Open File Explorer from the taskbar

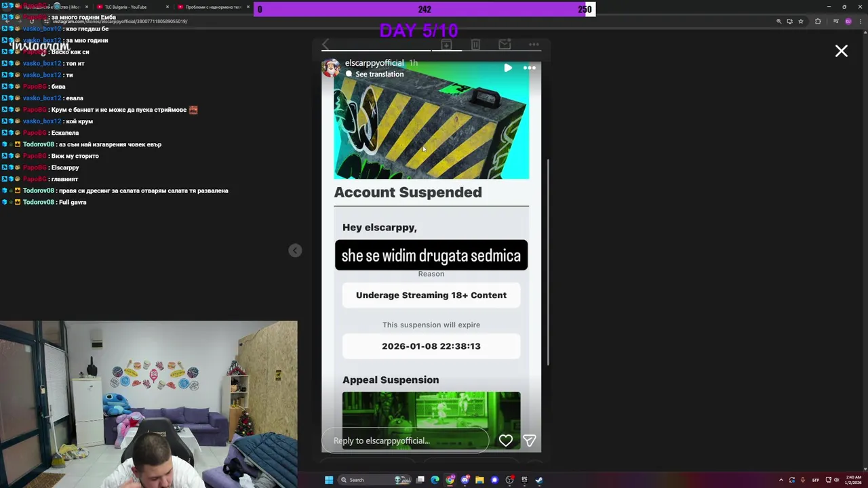point(479,480)
